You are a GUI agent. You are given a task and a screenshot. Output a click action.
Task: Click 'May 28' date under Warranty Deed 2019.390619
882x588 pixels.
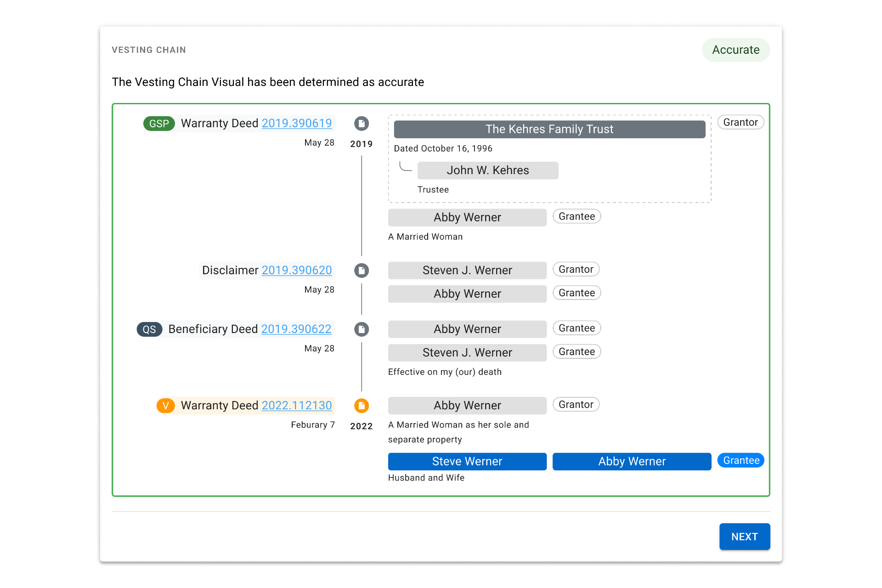coord(319,143)
